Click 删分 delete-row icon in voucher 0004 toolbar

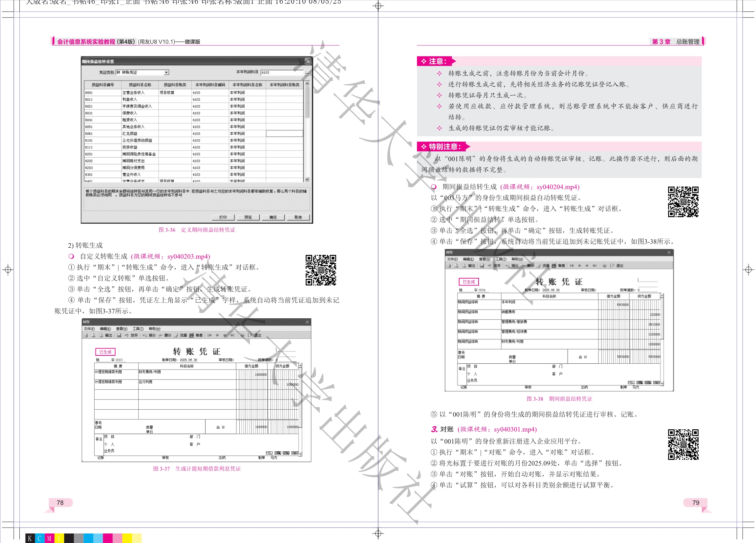(x=523, y=265)
